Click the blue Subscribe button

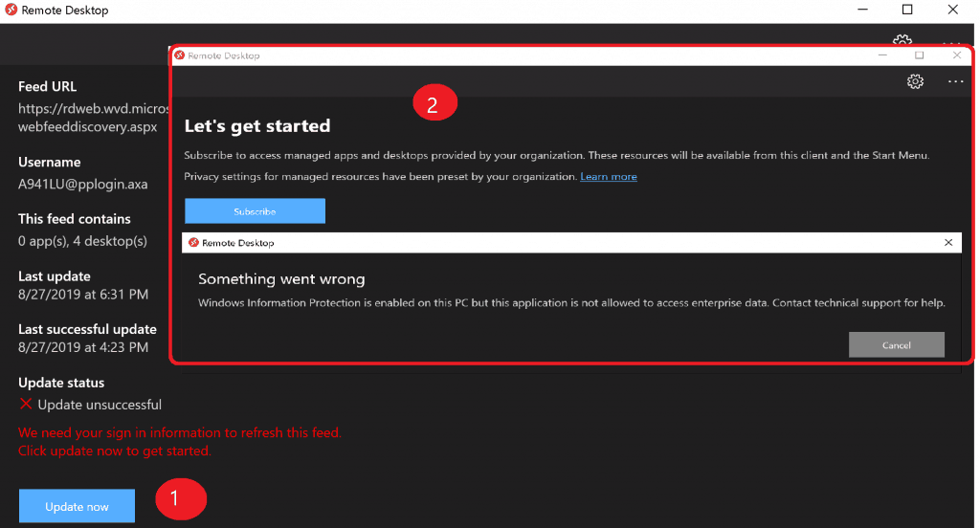pyautogui.click(x=255, y=211)
